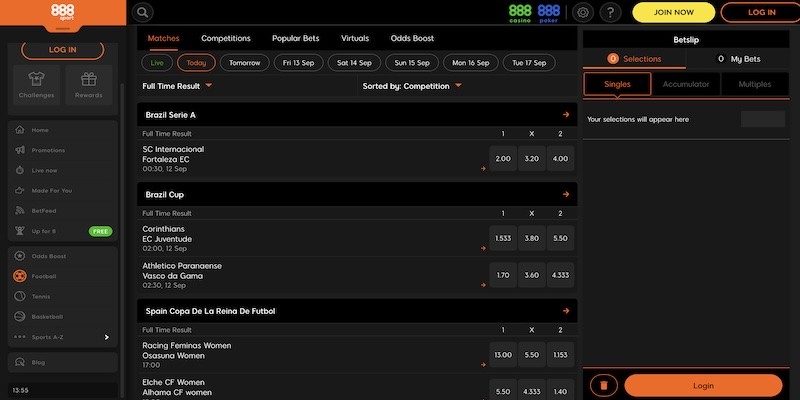This screenshot has width=800, height=400.
Task: Select Singles bet type tab
Action: click(x=617, y=84)
